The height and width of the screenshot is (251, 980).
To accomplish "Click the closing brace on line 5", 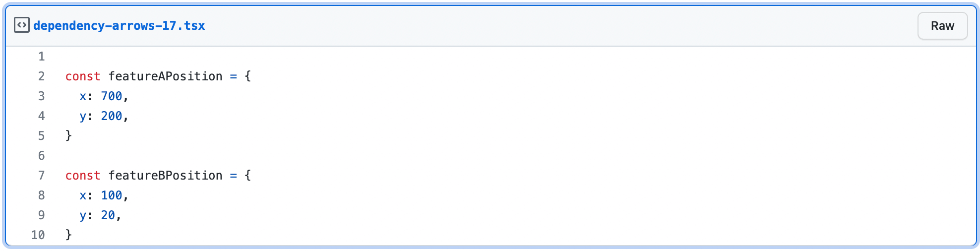I will [x=69, y=136].
